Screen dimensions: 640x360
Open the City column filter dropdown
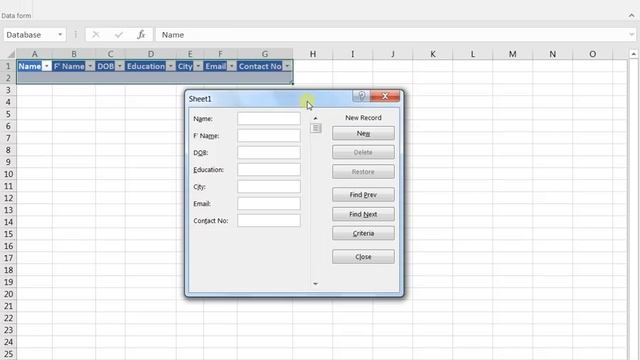pyautogui.click(x=198, y=66)
